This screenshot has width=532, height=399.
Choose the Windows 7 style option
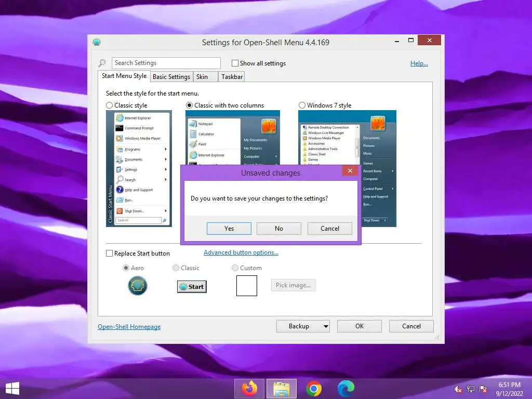click(x=302, y=105)
